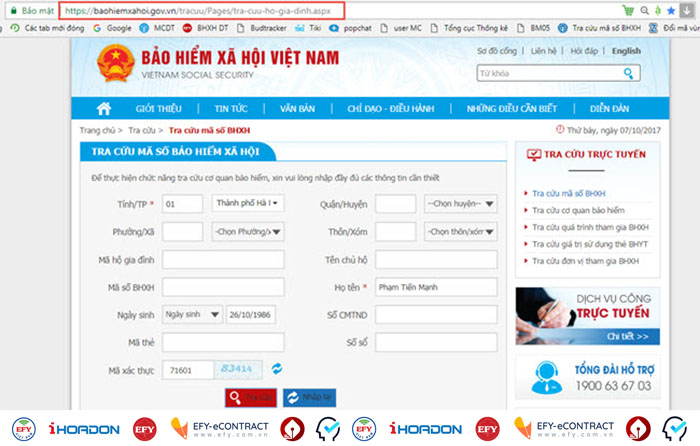
Task: Focus the Tên chủ hộ field
Action: tap(436, 260)
